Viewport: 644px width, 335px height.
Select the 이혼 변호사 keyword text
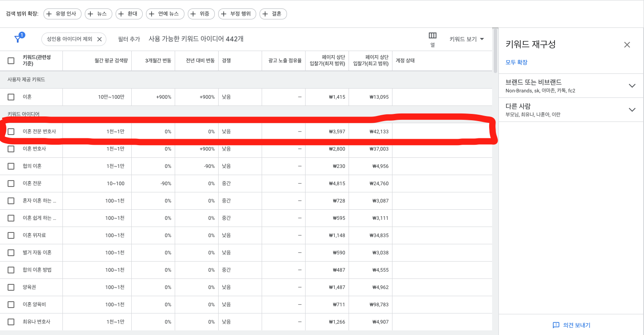click(x=34, y=149)
